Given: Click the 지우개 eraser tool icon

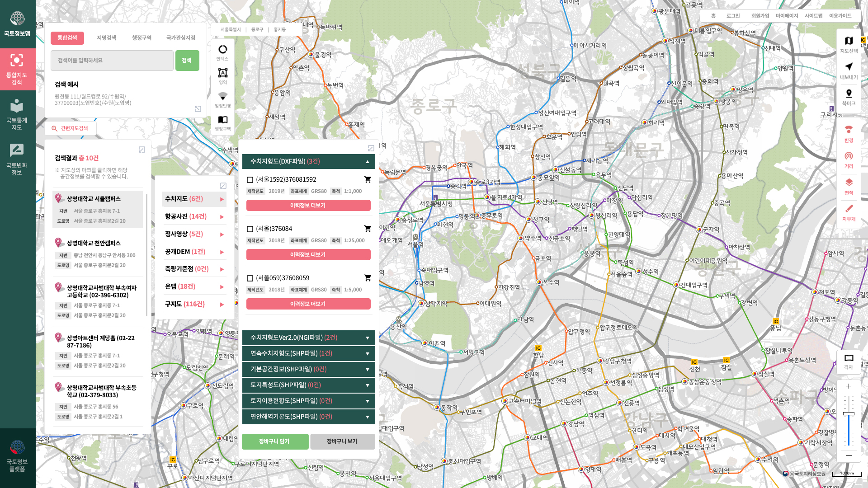Looking at the screenshot, I should point(849,209).
